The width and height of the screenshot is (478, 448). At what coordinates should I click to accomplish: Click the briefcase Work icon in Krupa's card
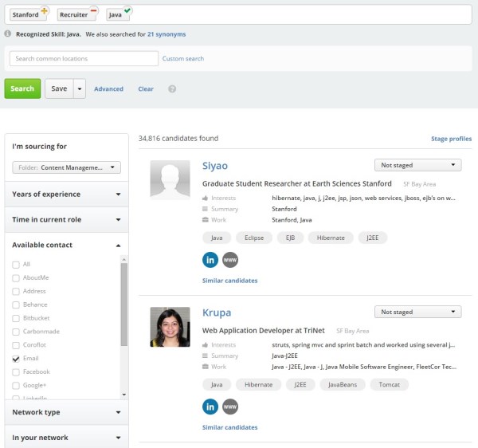pyautogui.click(x=206, y=367)
